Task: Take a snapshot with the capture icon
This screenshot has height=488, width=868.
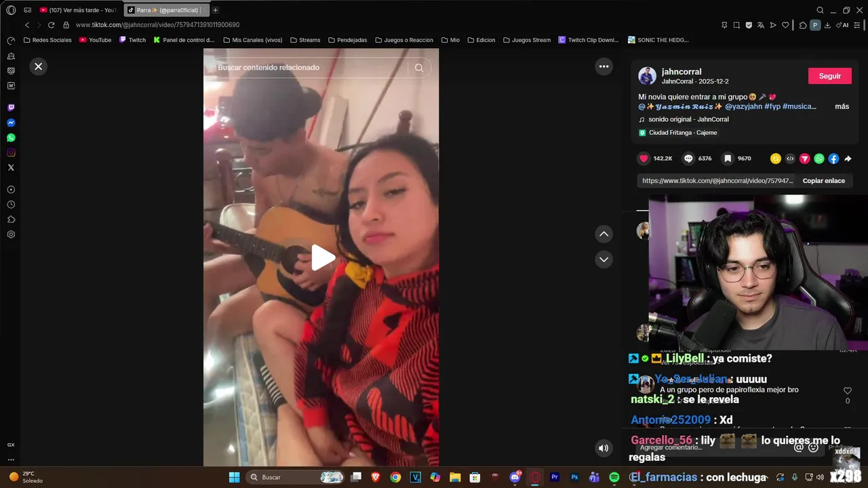Action: coord(736,25)
